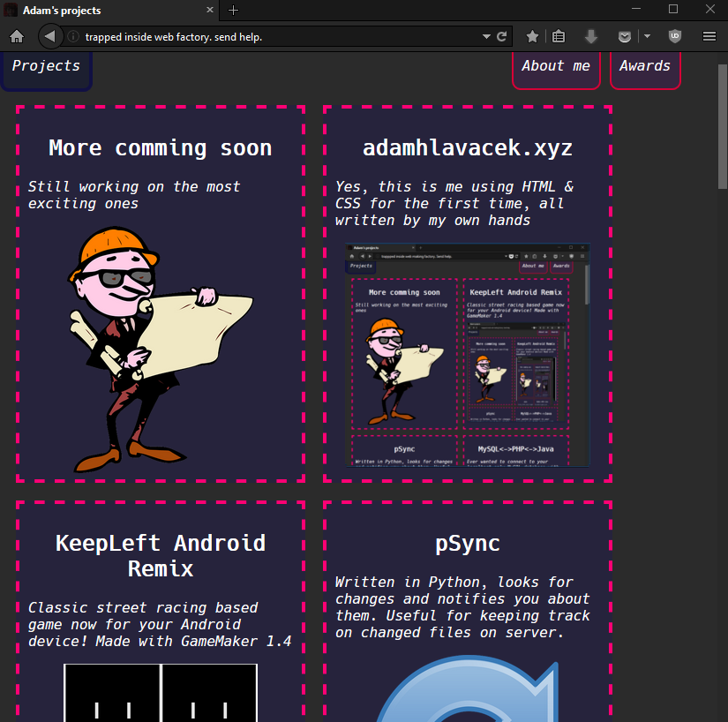
Task: Go to the browser home page
Action: pos(16,36)
